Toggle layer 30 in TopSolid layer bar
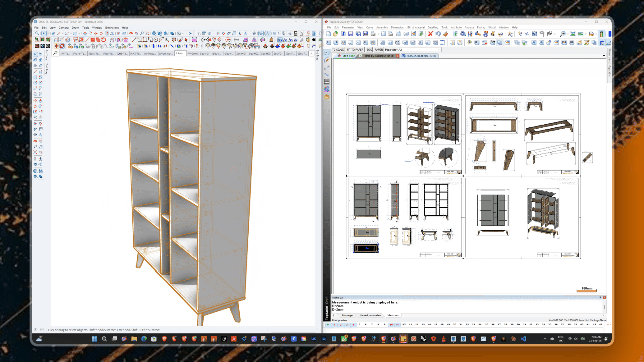644x362 pixels. 518,324
